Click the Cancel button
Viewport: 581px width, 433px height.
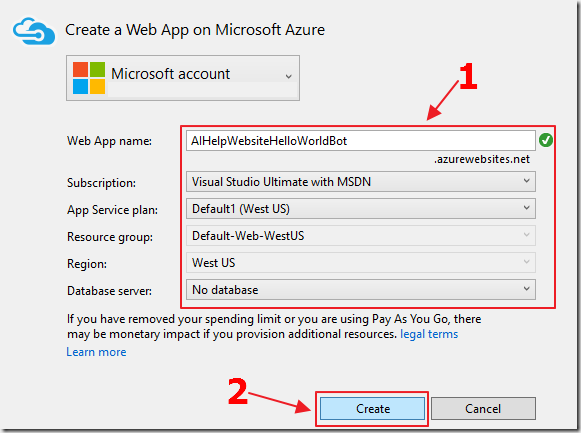click(483, 409)
